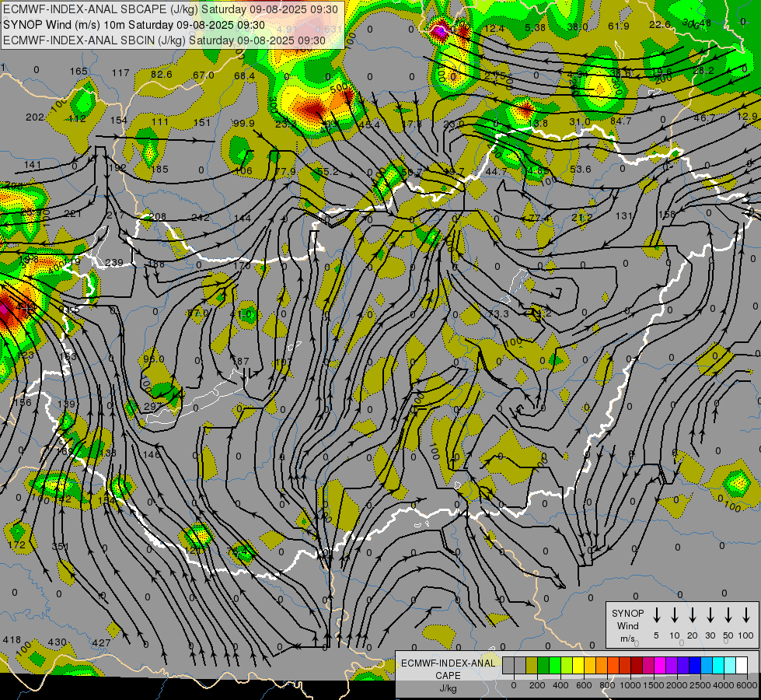The image size is (761, 700).
Task: Select the ECMWF-INDEX-ANAL SBCAPE title line
Action: click(x=170, y=9)
